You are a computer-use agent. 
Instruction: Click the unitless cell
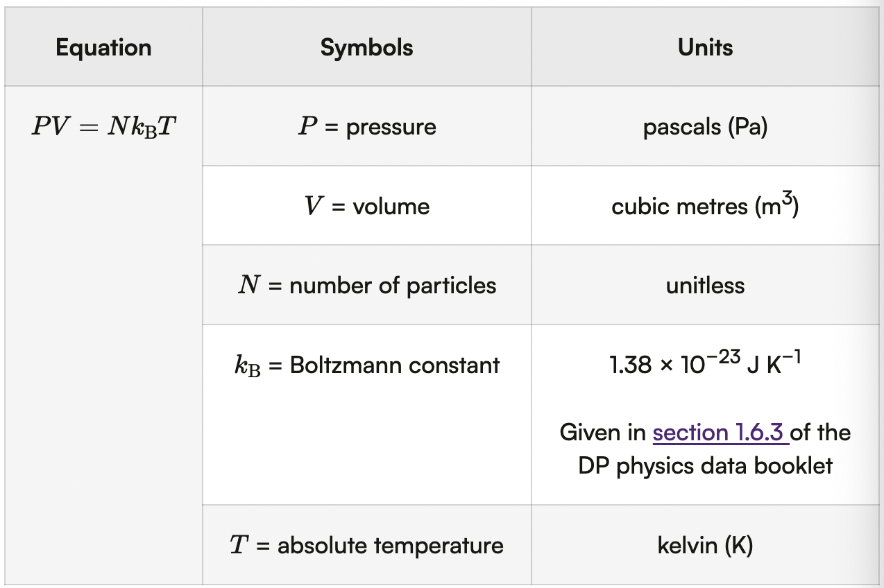705,286
